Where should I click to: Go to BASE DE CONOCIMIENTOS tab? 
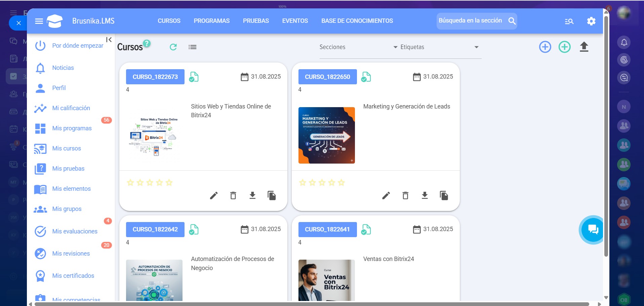coord(357,21)
